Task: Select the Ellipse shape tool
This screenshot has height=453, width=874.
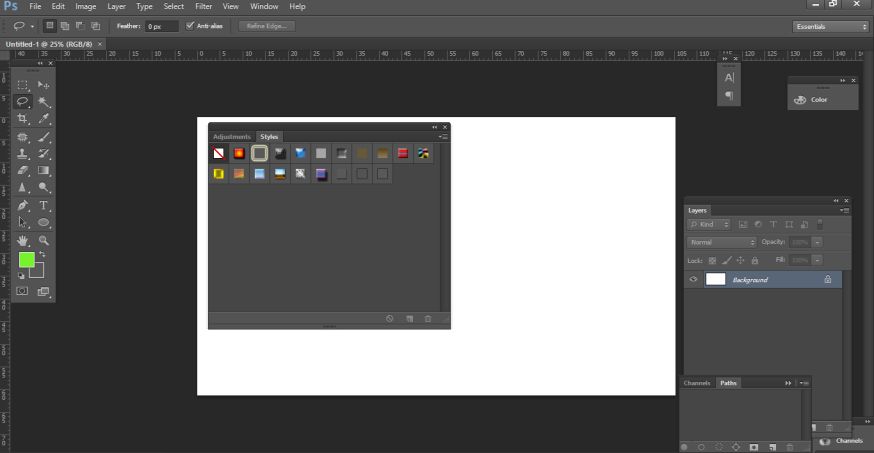Action: (x=43, y=222)
